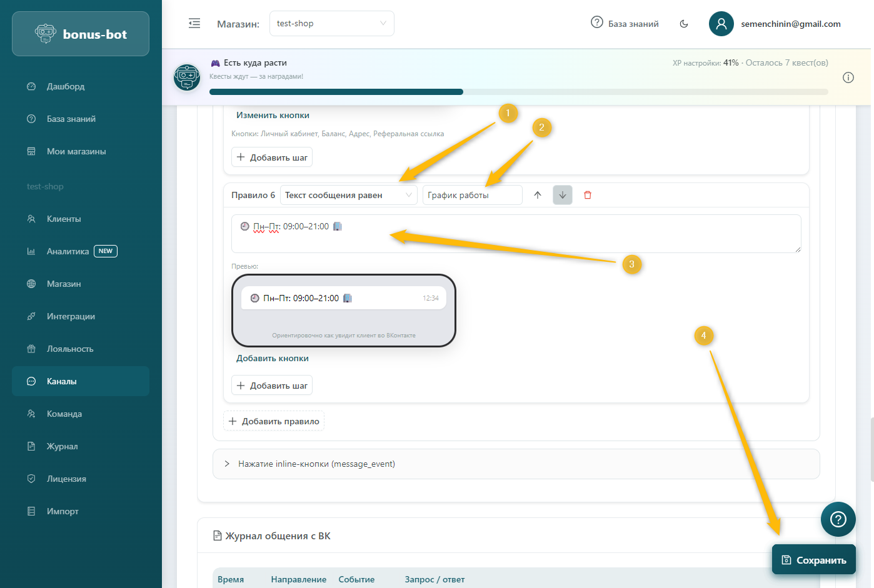The width and height of the screenshot is (874, 588).
Task: Expand Нажатие inline-кнопки (message_event) section
Action: click(x=516, y=464)
